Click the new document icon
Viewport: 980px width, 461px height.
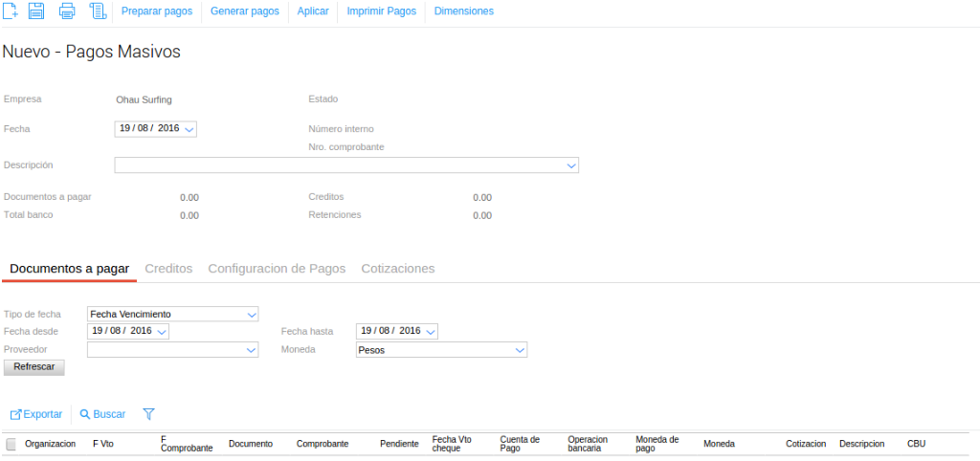pos(11,11)
